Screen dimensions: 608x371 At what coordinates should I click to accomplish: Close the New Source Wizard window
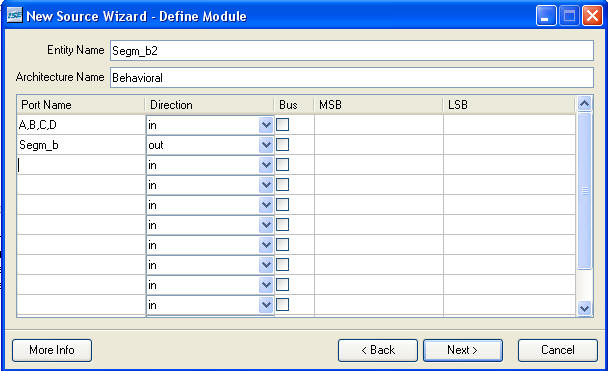coord(592,16)
